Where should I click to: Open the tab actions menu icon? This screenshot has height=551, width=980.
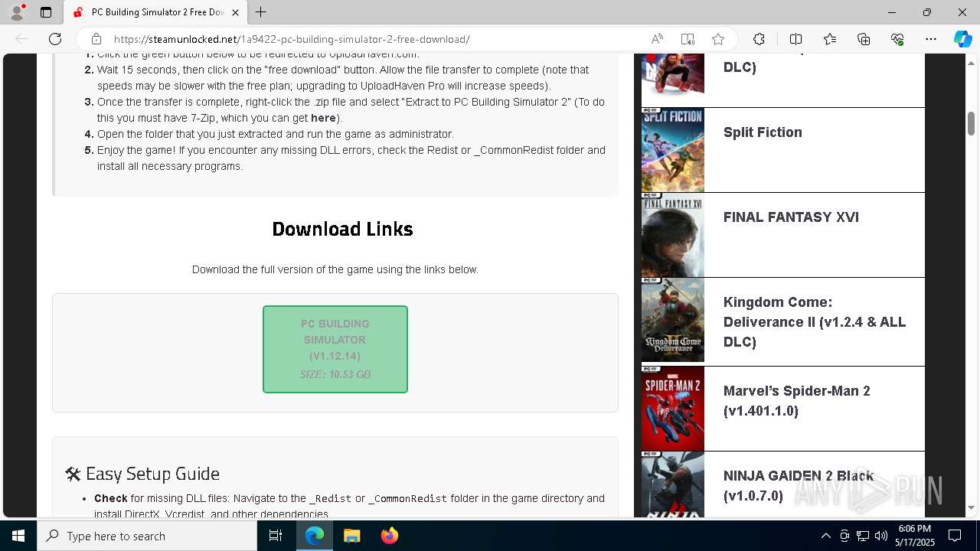(46, 12)
